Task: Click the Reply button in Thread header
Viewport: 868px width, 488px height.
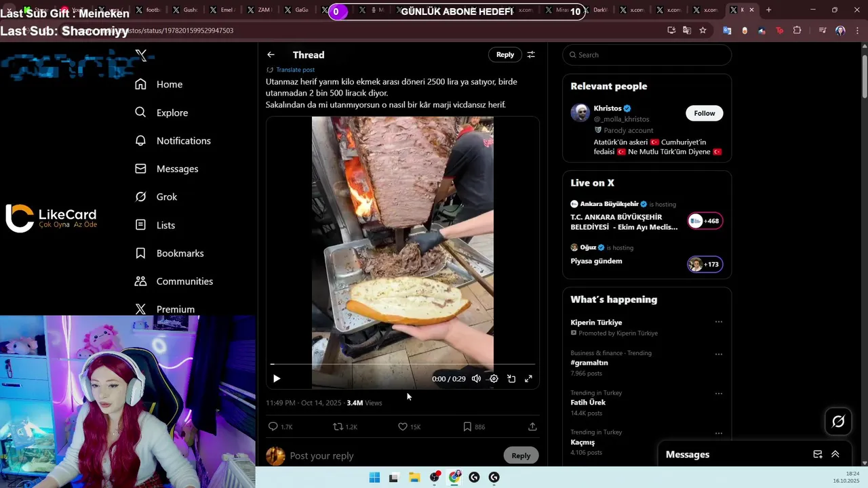Action: [505, 55]
